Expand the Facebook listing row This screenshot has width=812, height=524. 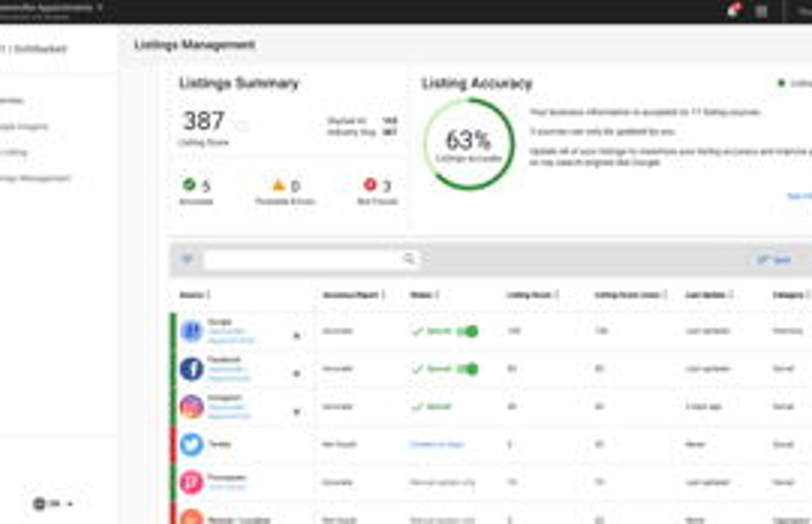(297, 374)
